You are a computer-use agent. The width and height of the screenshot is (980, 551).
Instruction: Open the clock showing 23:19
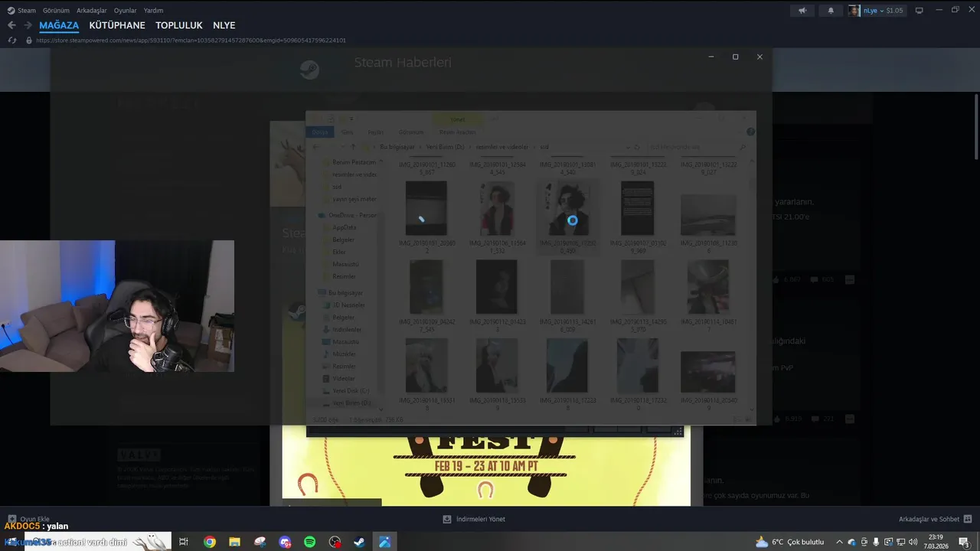pyautogui.click(x=936, y=542)
